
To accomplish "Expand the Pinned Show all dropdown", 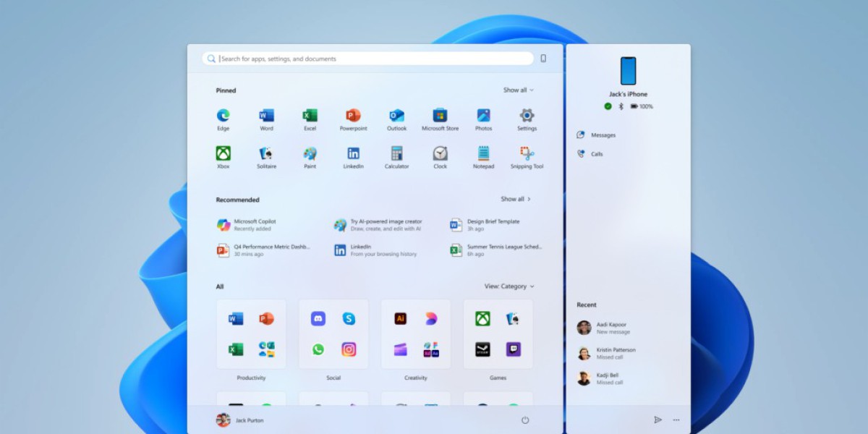I will point(518,90).
